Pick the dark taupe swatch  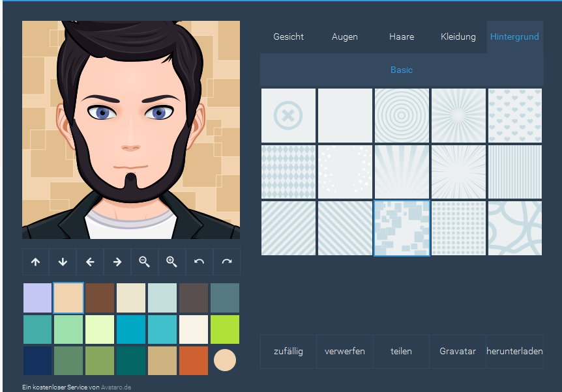193,298
